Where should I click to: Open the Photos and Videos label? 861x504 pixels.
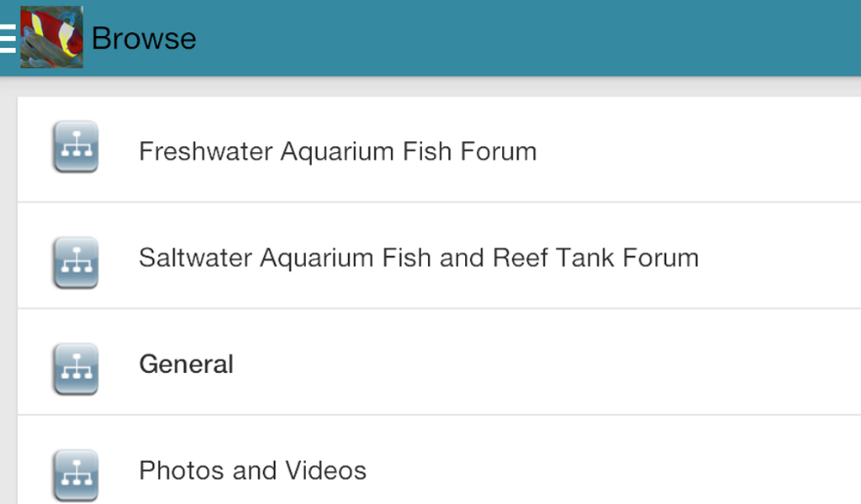[252, 470]
